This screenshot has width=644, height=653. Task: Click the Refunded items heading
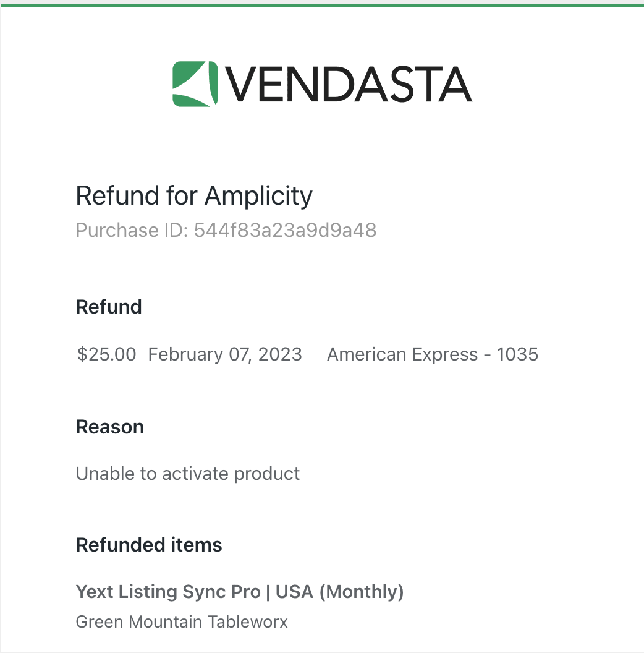149,545
